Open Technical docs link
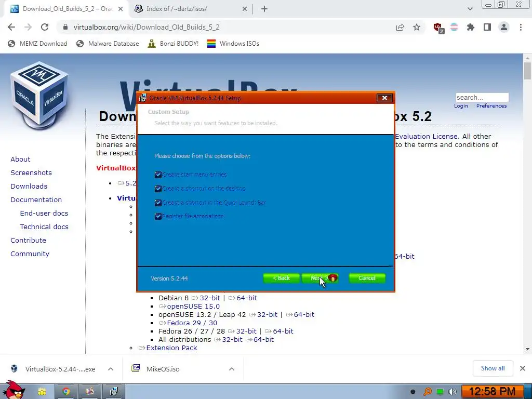Viewport: 532px width, 399px height. 44,227
